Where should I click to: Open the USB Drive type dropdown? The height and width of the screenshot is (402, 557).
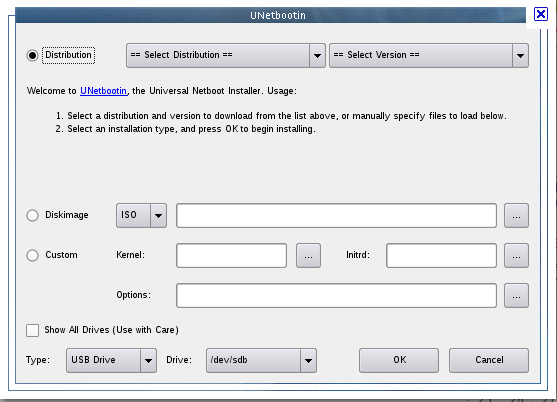(111, 360)
